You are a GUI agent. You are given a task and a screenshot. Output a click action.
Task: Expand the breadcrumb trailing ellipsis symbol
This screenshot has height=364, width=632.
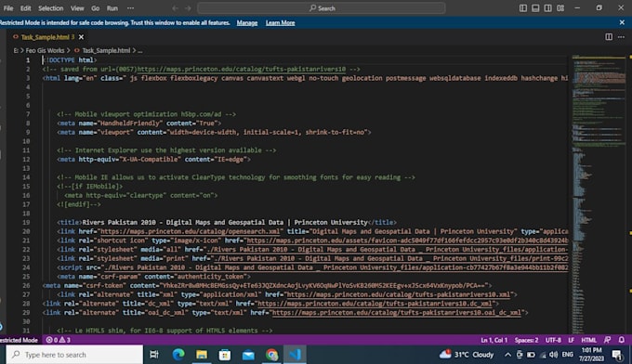click(x=139, y=51)
